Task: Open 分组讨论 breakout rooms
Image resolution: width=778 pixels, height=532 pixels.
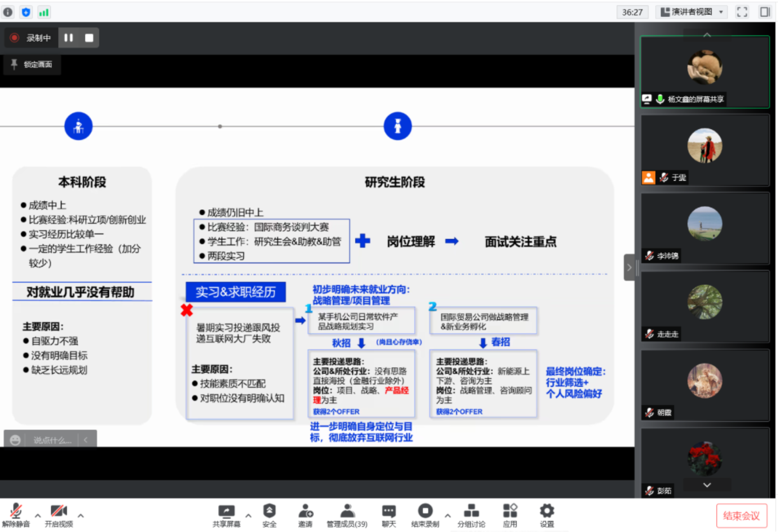Action: [x=470, y=515]
